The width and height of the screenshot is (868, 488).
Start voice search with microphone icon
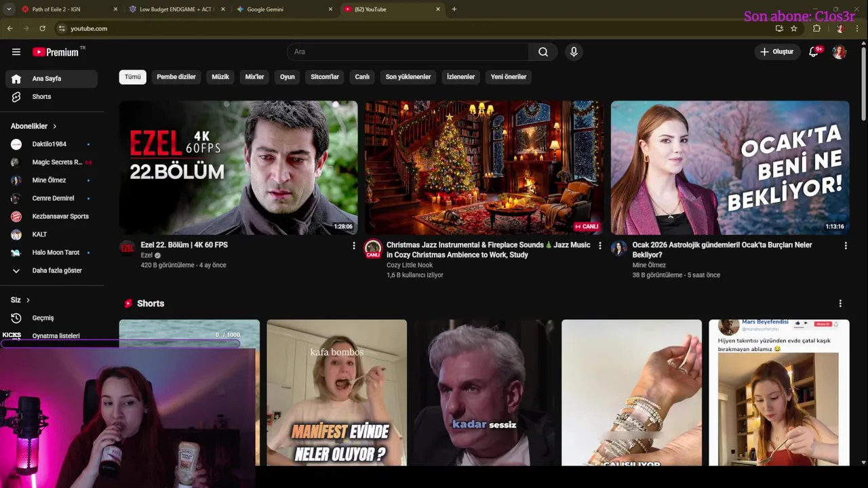574,52
